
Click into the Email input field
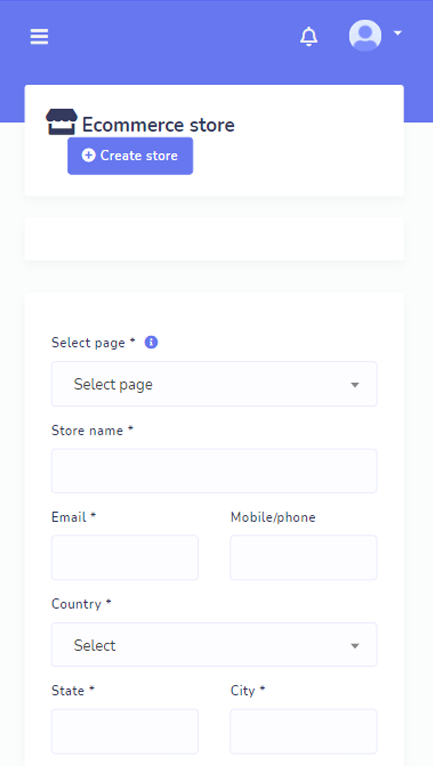point(125,557)
